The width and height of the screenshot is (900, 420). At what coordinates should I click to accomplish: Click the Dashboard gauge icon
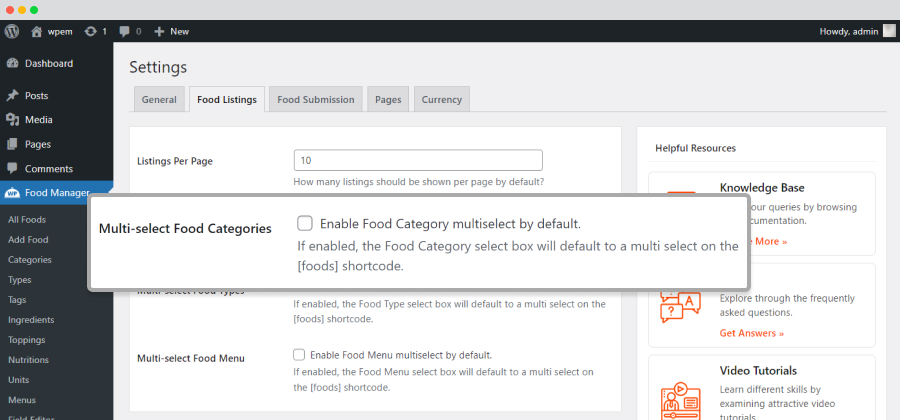[x=13, y=64]
